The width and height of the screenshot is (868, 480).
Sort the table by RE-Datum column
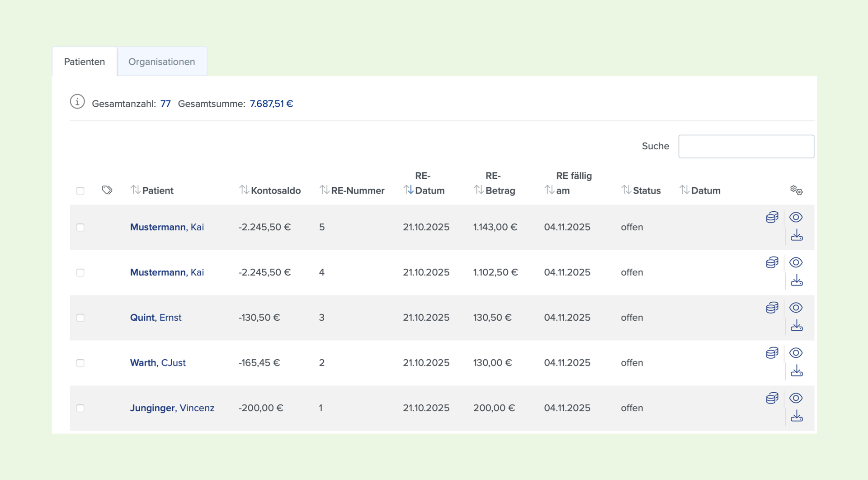pyautogui.click(x=424, y=183)
